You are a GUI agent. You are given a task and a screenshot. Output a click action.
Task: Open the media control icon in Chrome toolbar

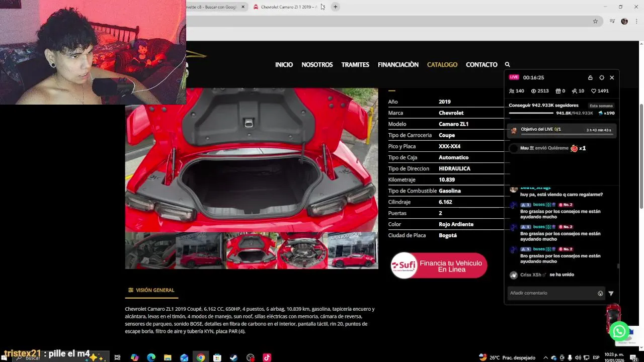(x=612, y=21)
